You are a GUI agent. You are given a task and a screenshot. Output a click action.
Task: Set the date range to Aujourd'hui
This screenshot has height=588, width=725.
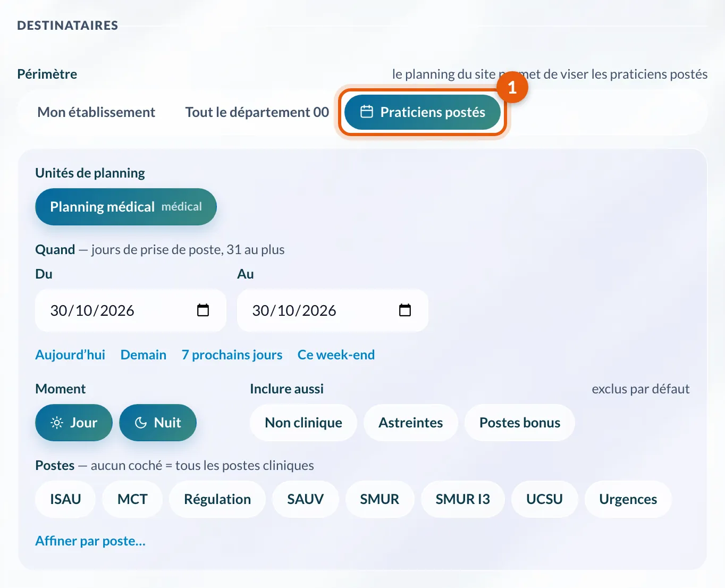tap(70, 355)
